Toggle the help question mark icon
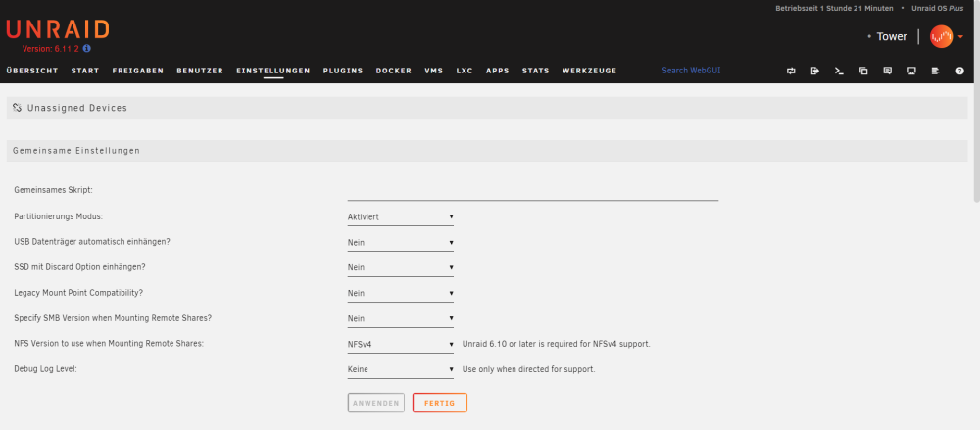The width and height of the screenshot is (980, 430). tap(960, 71)
